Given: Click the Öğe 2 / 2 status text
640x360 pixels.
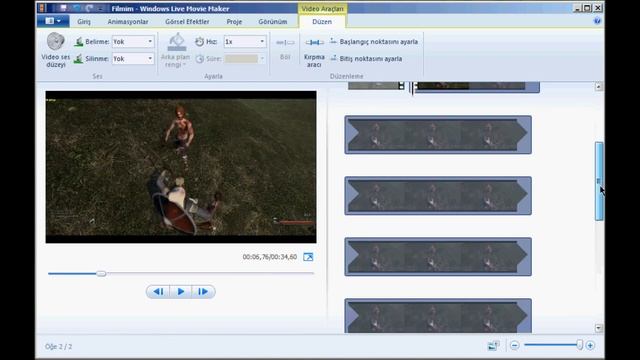Looking at the screenshot, I should pos(58,347).
